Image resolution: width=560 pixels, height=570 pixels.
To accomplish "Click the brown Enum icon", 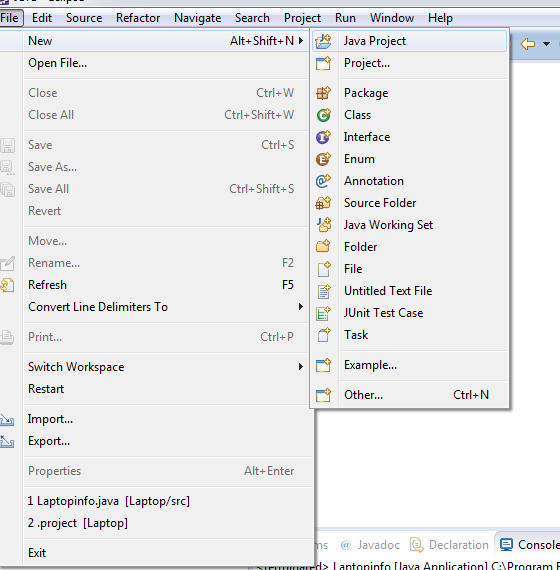I will (323, 159).
